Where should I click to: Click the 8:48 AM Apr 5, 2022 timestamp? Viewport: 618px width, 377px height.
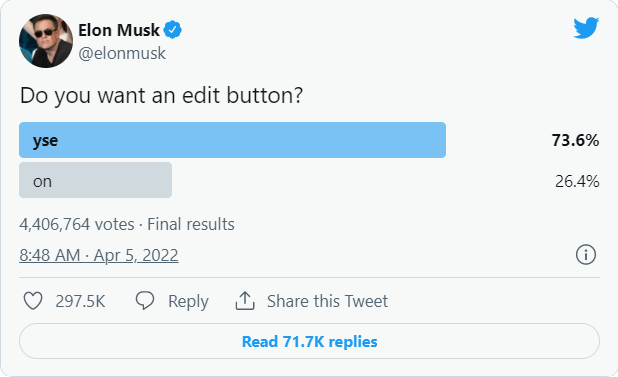tap(99, 255)
